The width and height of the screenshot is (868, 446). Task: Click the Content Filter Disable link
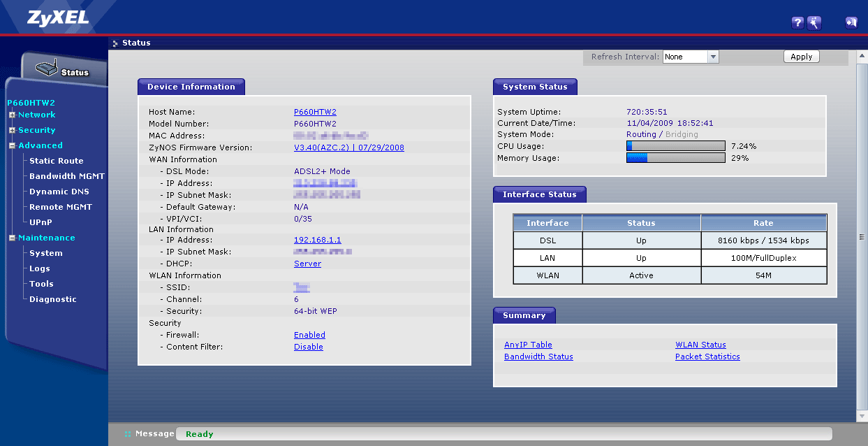pyautogui.click(x=309, y=347)
